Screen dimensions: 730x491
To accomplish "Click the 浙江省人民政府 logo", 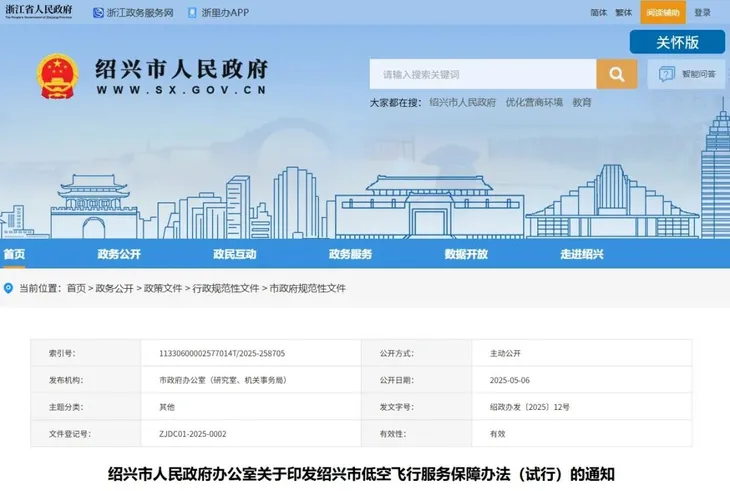I will [41, 12].
